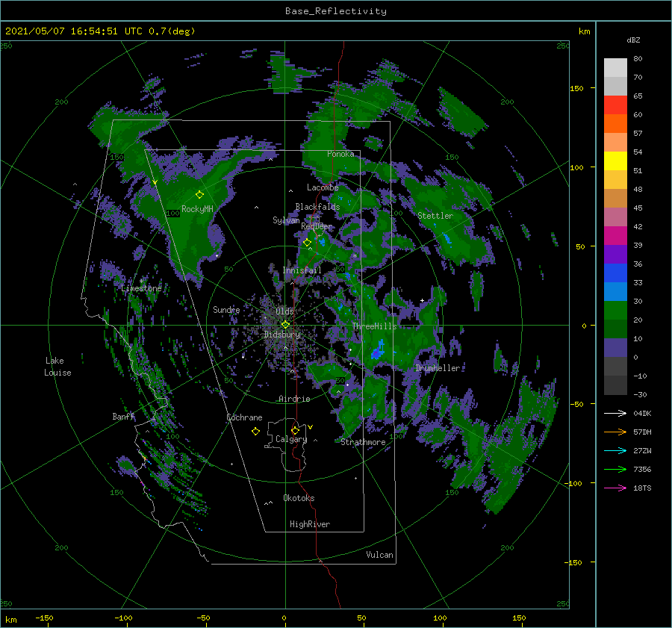The width and height of the screenshot is (672, 628).
Task: Pick the lightest gray 70-80 dBZ swatch
Action: click(x=615, y=68)
